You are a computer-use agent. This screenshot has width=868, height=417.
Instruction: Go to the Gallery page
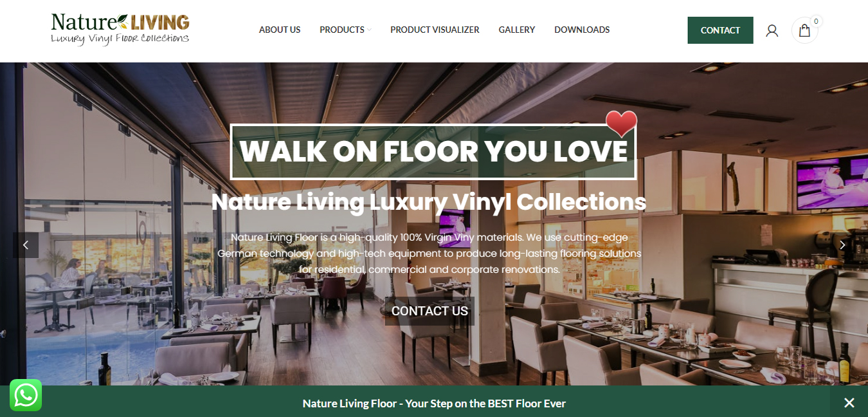[517, 30]
